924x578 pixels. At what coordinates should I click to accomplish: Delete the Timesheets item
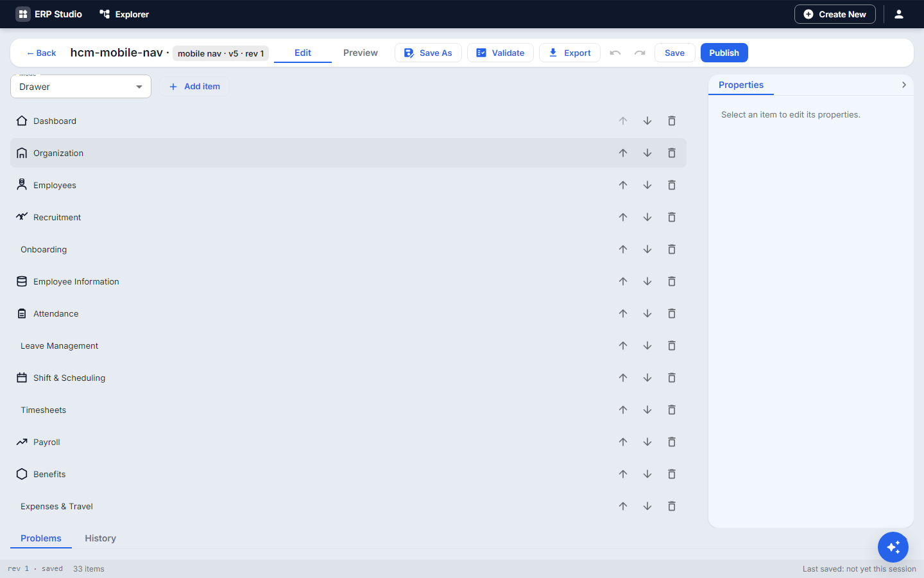tap(672, 410)
